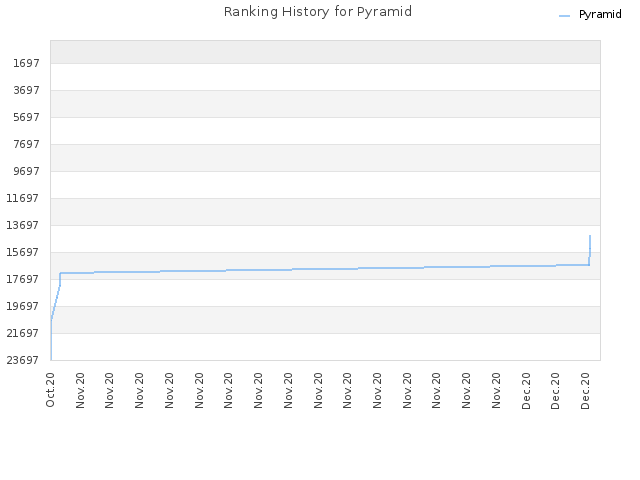The height and width of the screenshot is (480, 640).
Task: Click the y-axis label 5697
Action: point(26,118)
